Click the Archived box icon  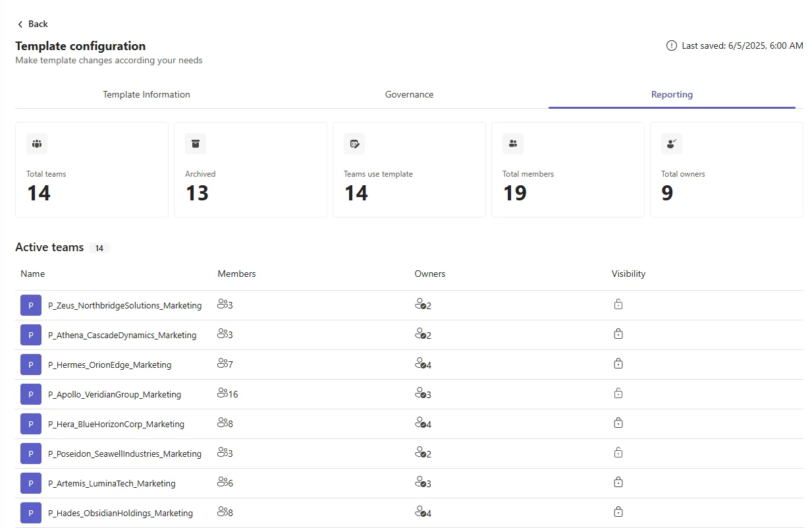pyautogui.click(x=196, y=144)
